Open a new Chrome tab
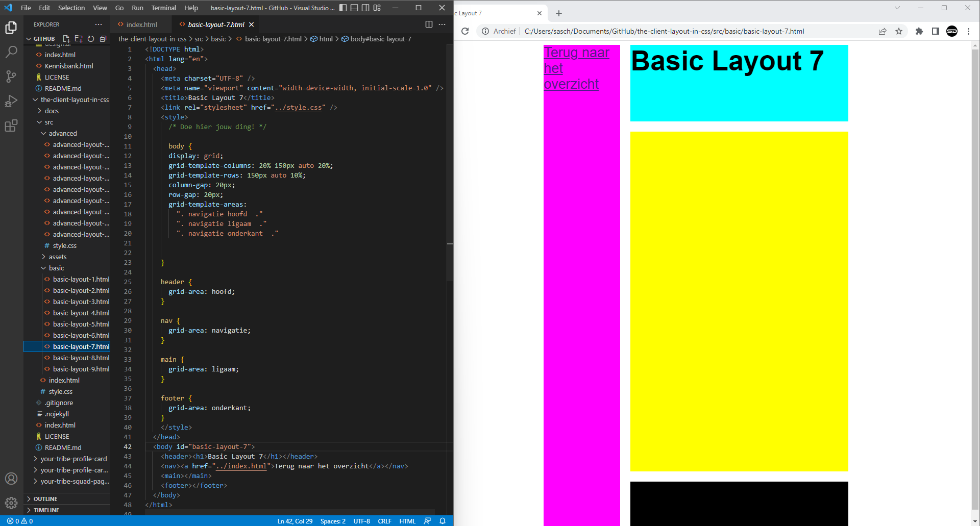The width and height of the screenshot is (980, 526). tap(559, 13)
